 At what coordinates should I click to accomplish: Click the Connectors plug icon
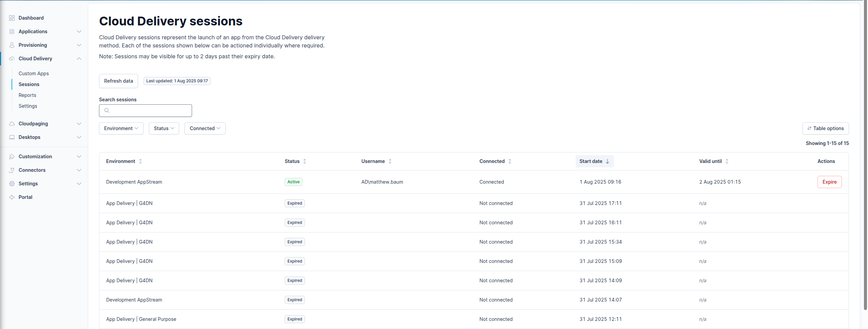pyautogui.click(x=12, y=170)
